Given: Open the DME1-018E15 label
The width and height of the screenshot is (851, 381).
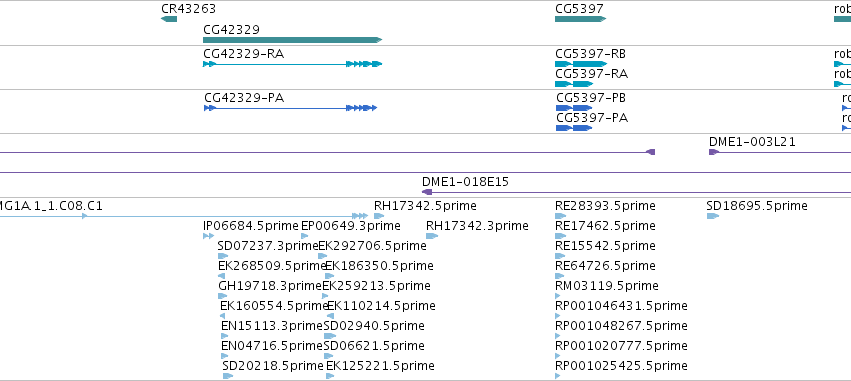Looking at the screenshot, I should pyautogui.click(x=466, y=182).
